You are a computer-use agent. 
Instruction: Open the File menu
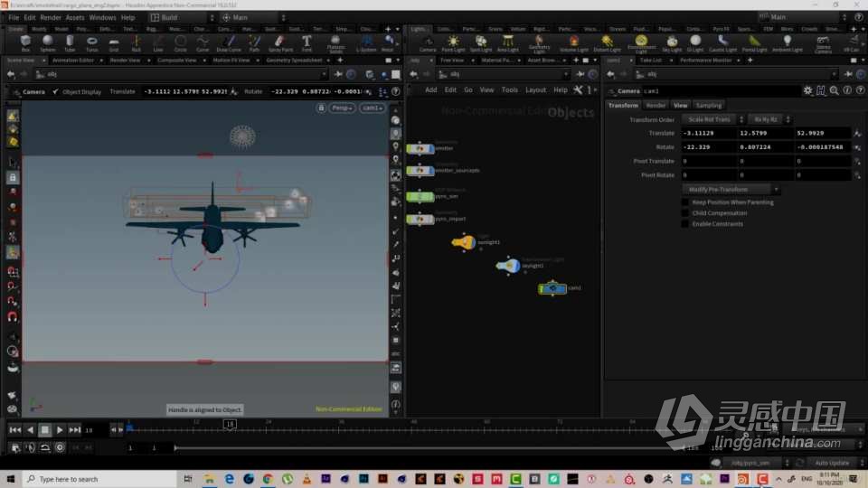point(14,18)
